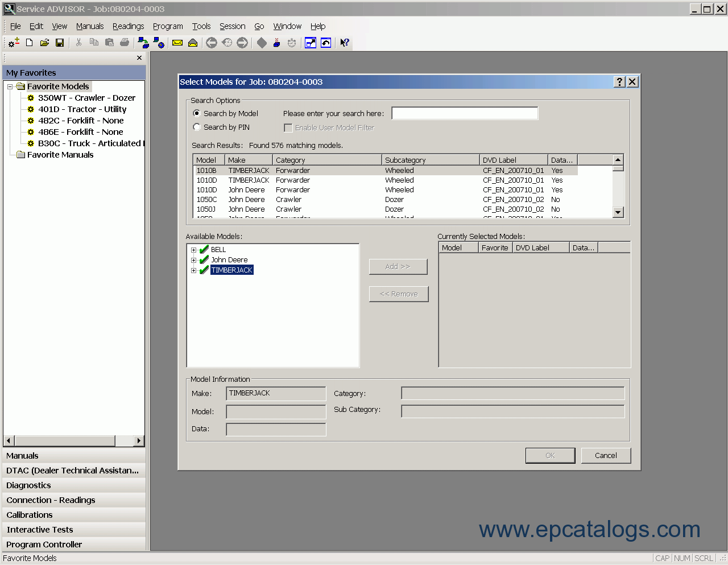The height and width of the screenshot is (565, 728).
Task: Toggle Enable User Model Filter checkbox
Action: coord(288,128)
